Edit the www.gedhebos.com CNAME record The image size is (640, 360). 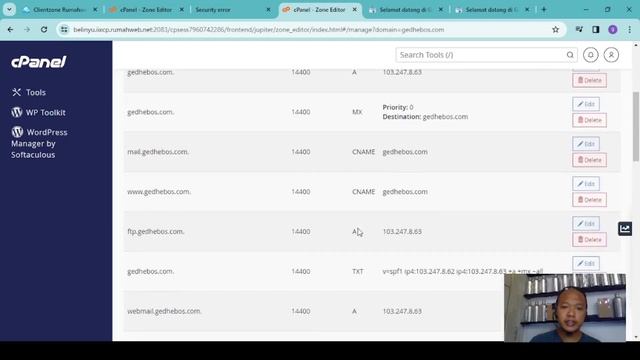[586, 184]
